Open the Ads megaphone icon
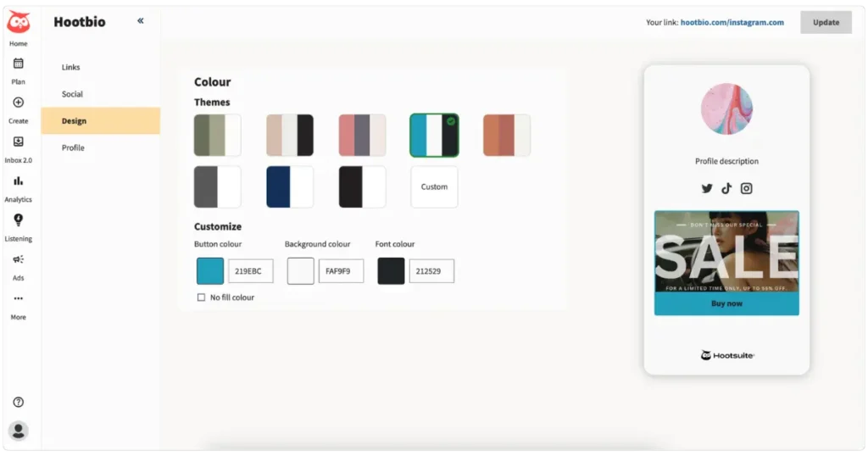Image resolution: width=868 pixels, height=456 pixels. [18, 259]
